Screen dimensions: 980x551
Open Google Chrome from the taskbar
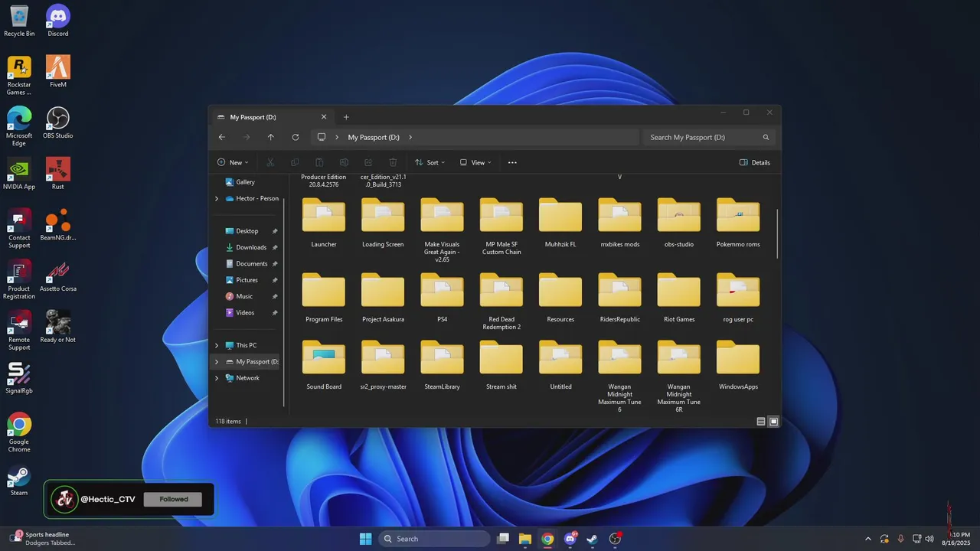tap(547, 539)
